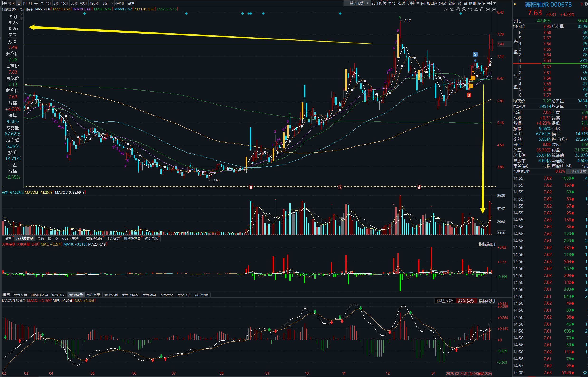
Task: Click the scissors cut tool icon
Action: coord(476,9)
